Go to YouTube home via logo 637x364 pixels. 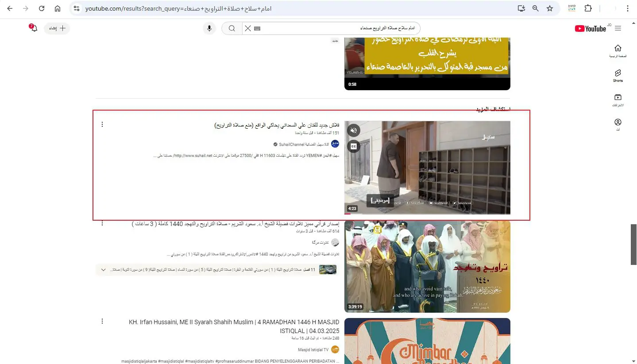(x=591, y=28)
